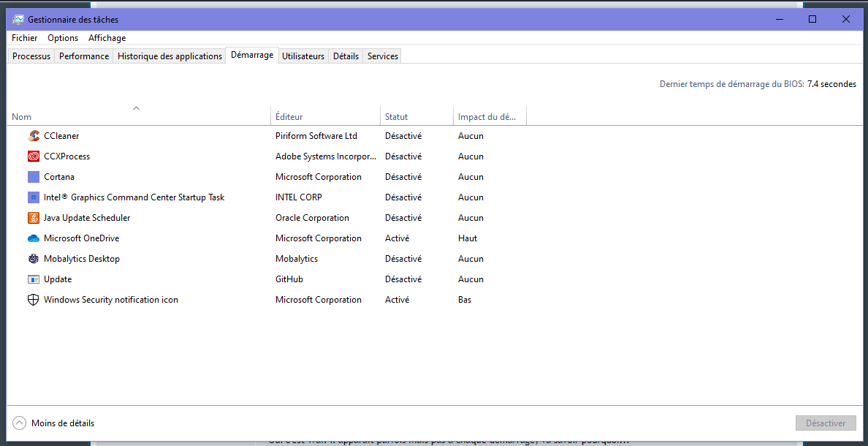The image size is (868, 446).
Task: Switch to the Performance tab
Action: (84, 56)
